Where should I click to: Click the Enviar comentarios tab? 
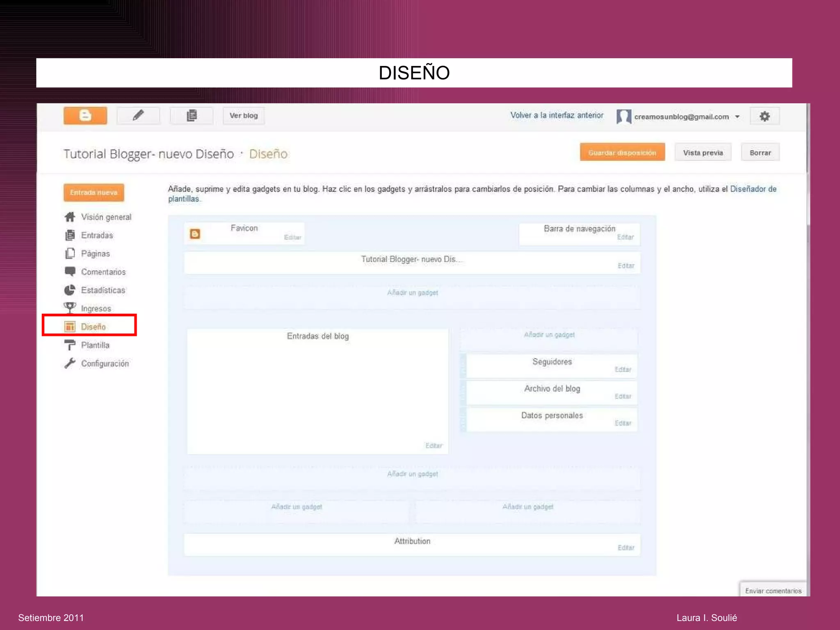[x=773, y=591]
